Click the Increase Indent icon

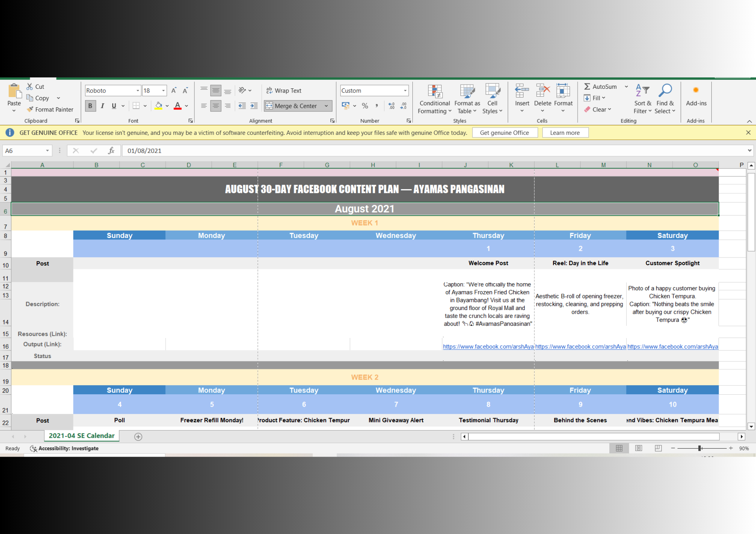click(254, 106)
